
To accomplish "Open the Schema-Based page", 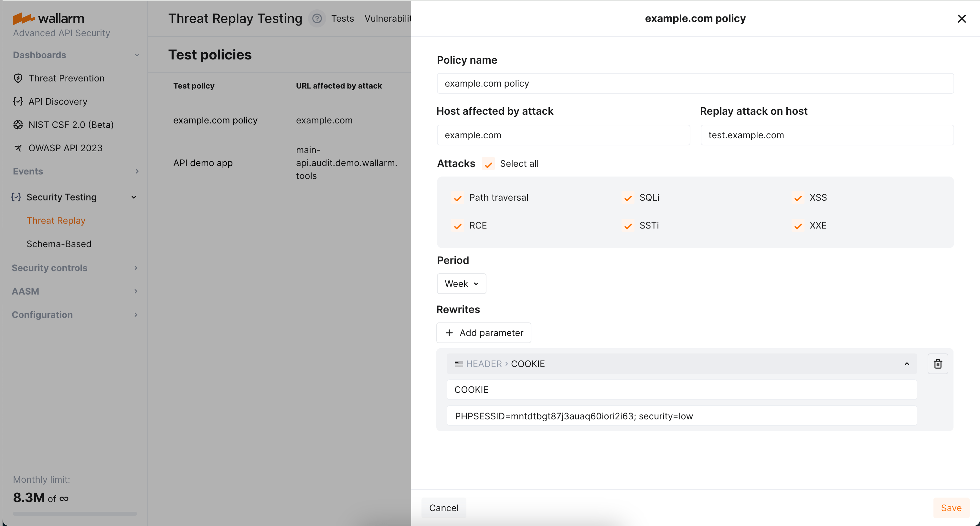I will (59, 244).
